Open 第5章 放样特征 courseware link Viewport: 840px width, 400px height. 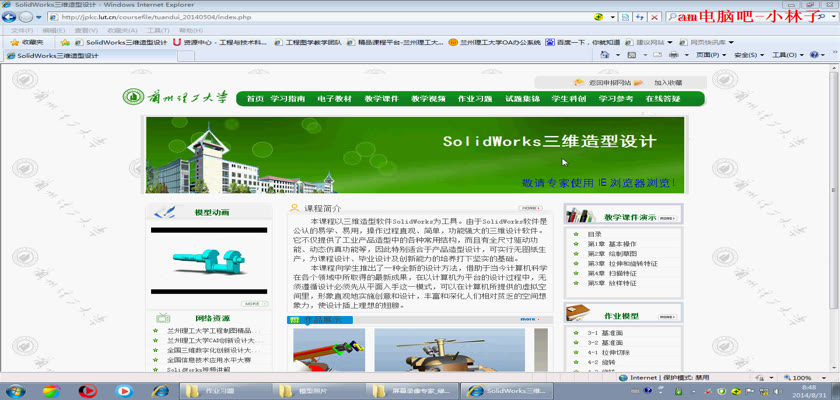point(612,283)
